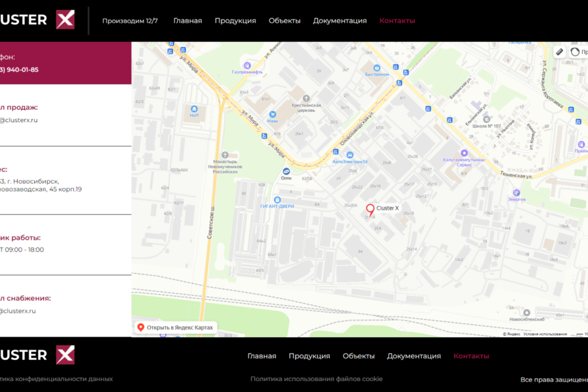Click the Калугаремпутьмаш-Сервис marker
The width and height of the screenshot is (588, 392).
[465, 153]
